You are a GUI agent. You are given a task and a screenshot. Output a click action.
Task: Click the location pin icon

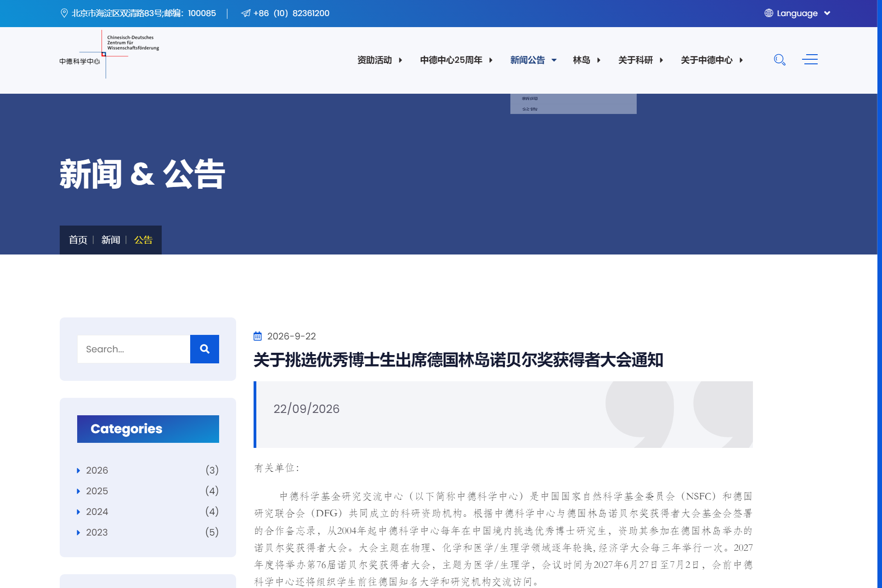[x=64, y=13]
